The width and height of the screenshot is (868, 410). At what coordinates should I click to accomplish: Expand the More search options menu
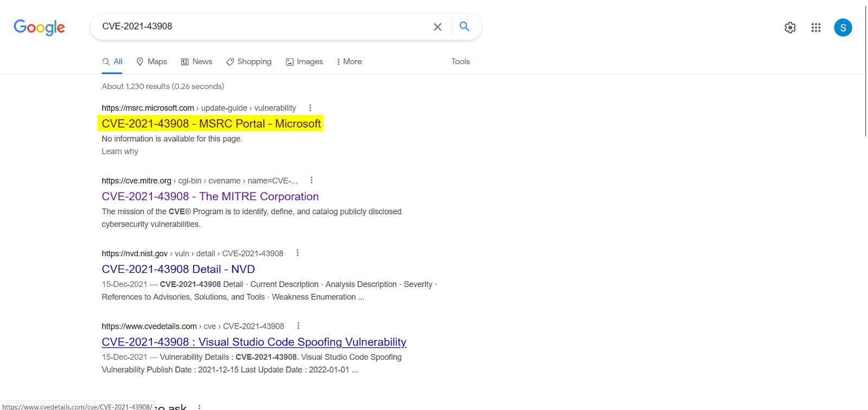349,62
